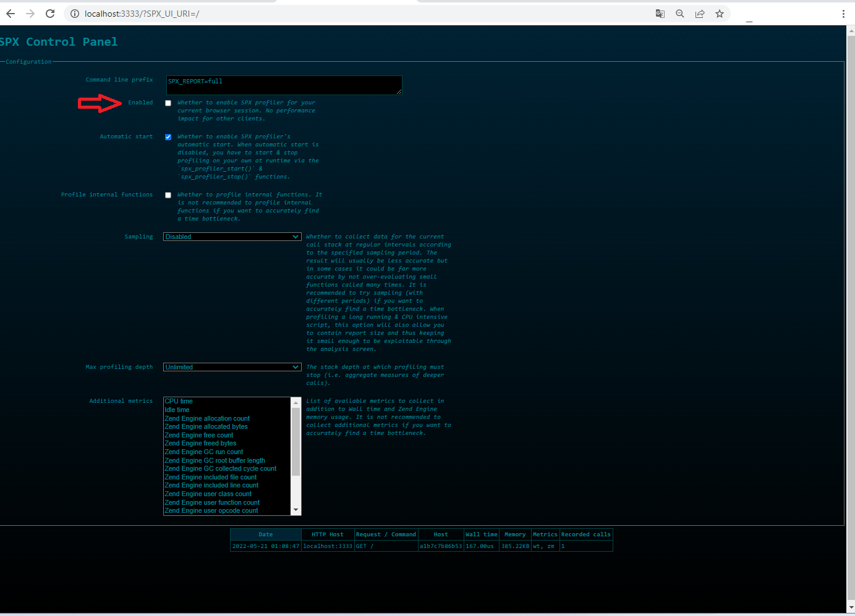This screenshot has height=616, width=855.
Task: Open the Max profiling depth dropdown
Action: tap(232, 367)
